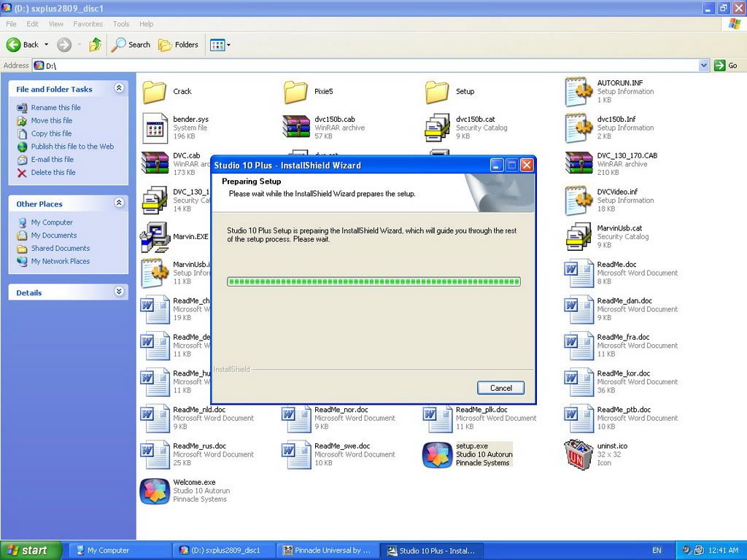Viewport: 747px width, 560px height.
Task: Select the ReadMe_nld.doc document icon
Action: (x=155, y=418)
